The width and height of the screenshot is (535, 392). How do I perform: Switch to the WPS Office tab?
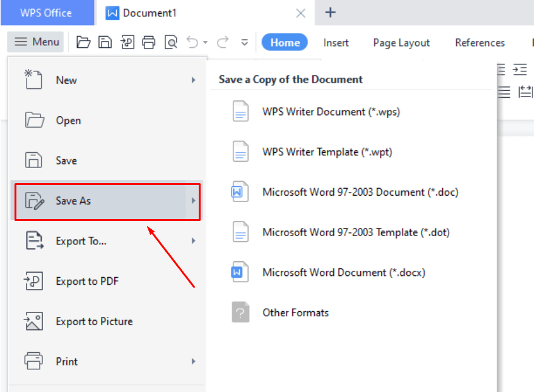(x=47, y=13)
